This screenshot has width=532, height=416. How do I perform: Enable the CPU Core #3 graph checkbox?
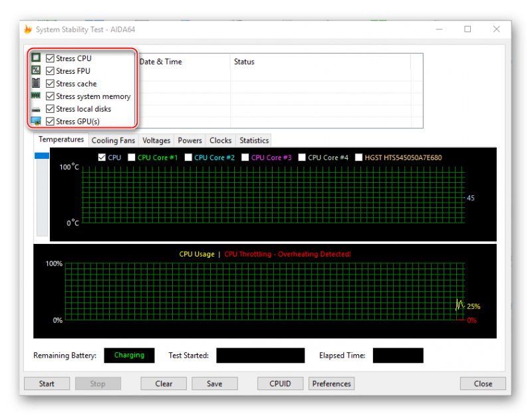tap(245, 157)
